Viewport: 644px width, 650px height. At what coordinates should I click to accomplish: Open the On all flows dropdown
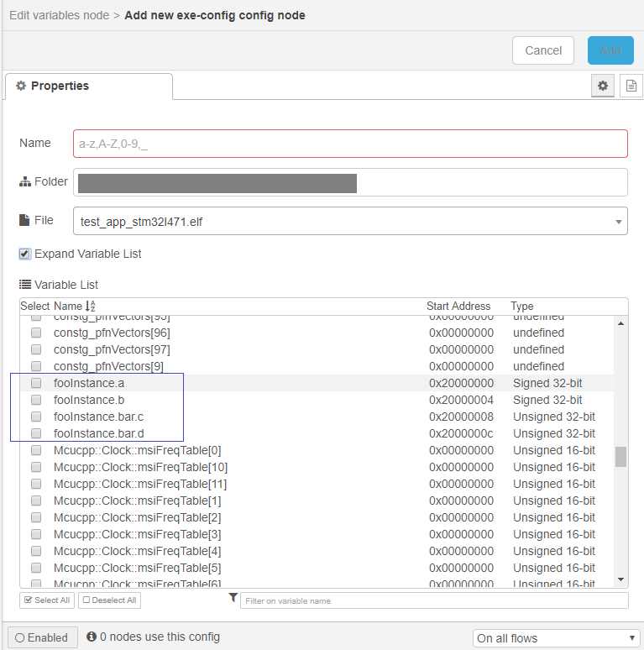(556, 638)
